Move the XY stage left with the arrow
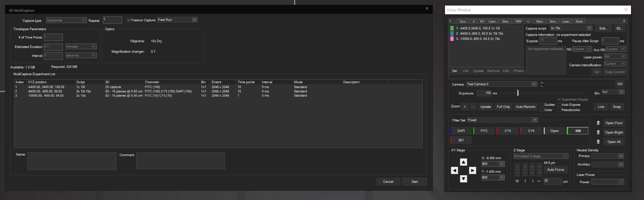Viewport: 644px width, 200px height. tap(454, 171)
